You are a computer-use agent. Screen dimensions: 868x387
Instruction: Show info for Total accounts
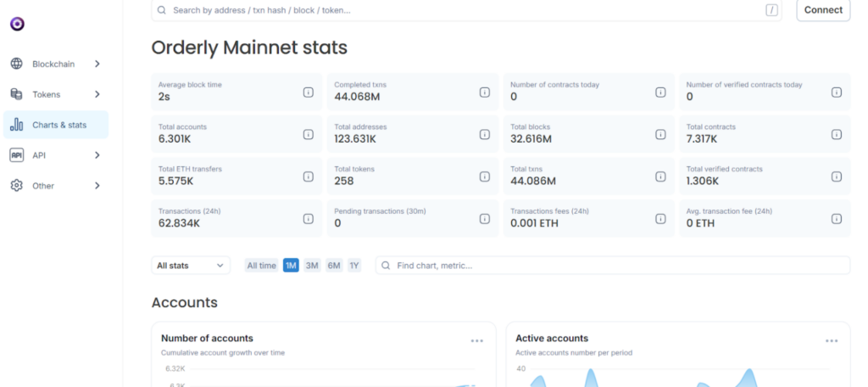point(309,134)
